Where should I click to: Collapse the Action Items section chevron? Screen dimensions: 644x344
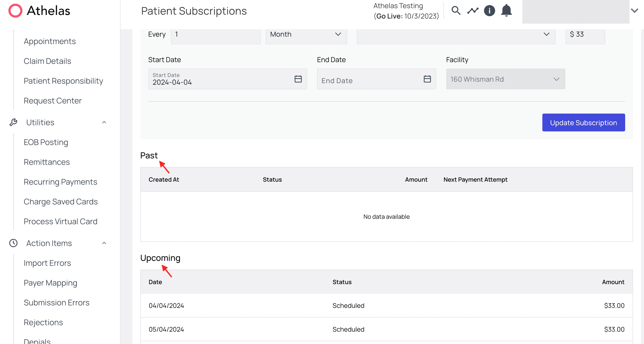pos(104,243)
